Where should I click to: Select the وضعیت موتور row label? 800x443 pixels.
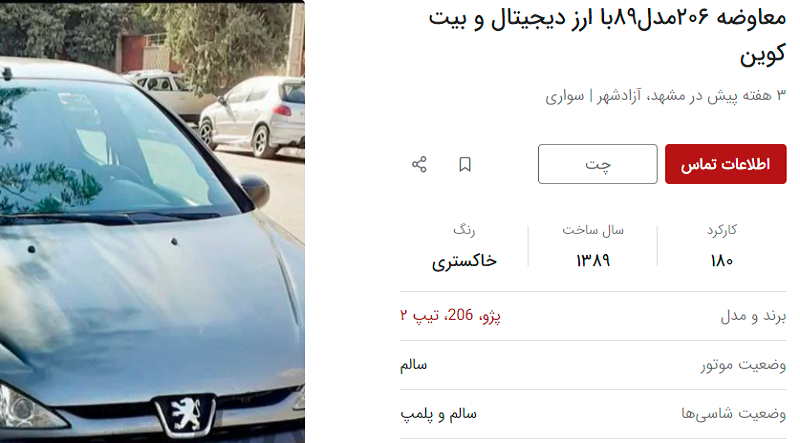point(743,365)
